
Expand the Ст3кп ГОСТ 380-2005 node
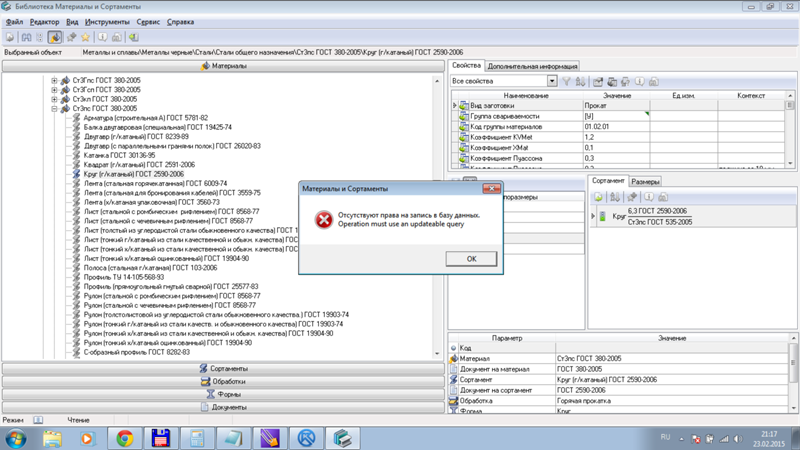[x=54, y=99]
